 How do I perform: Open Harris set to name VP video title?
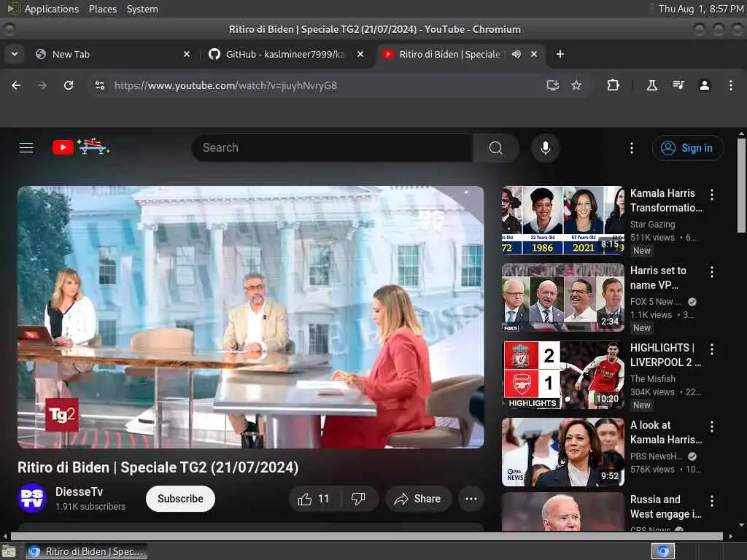click(658, 278)
